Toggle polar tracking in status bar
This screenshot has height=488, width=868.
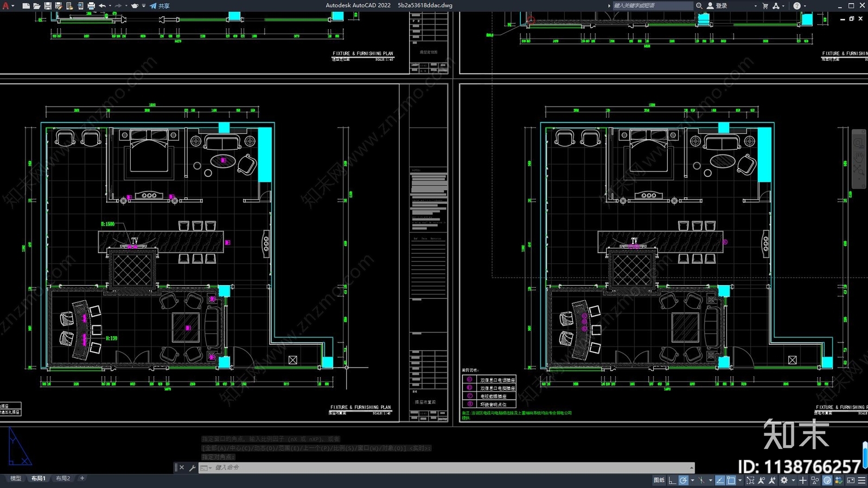pyautogui.click(x=684, y=480)
